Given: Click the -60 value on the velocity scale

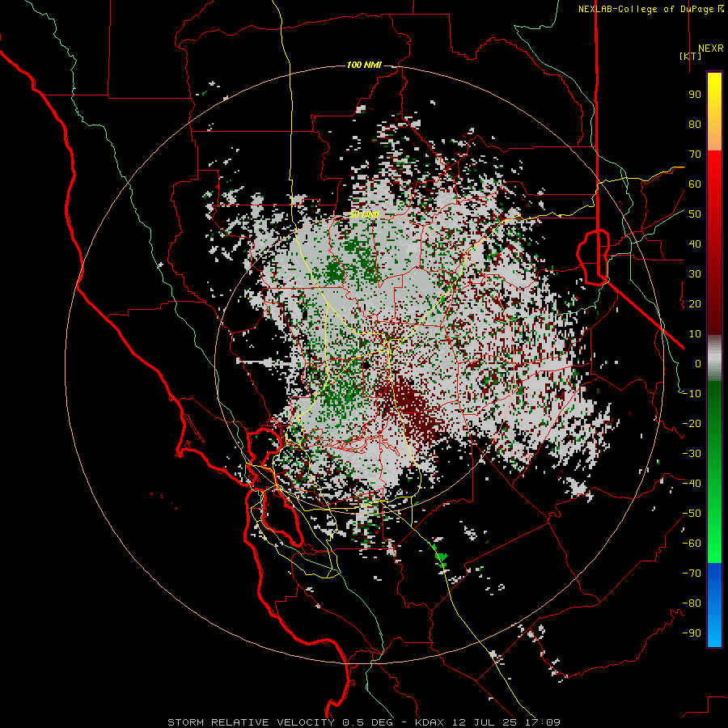Looking at the screenshot, I should click(692, 544).
